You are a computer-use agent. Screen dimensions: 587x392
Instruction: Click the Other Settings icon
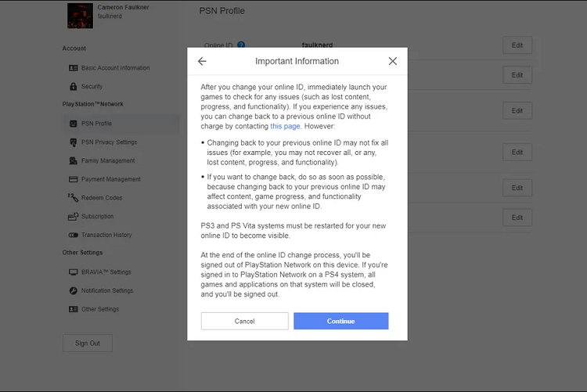pos(73,309)
